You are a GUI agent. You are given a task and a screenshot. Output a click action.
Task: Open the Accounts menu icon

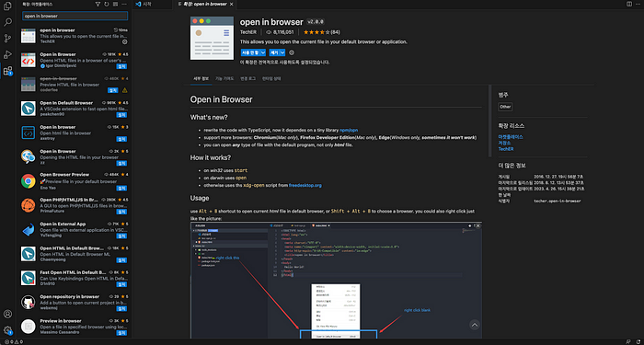tap(7, 315)
